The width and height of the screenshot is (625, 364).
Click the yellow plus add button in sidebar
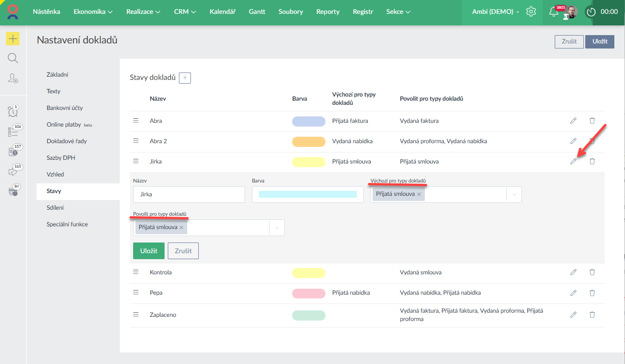point(13,39)
